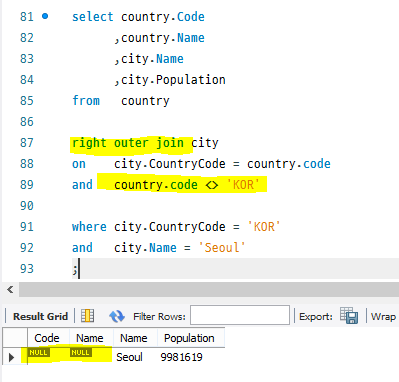Click the form editor grid icon beside Result Grid
Viewport: 399px width, 382px height.
click(87, 316)
